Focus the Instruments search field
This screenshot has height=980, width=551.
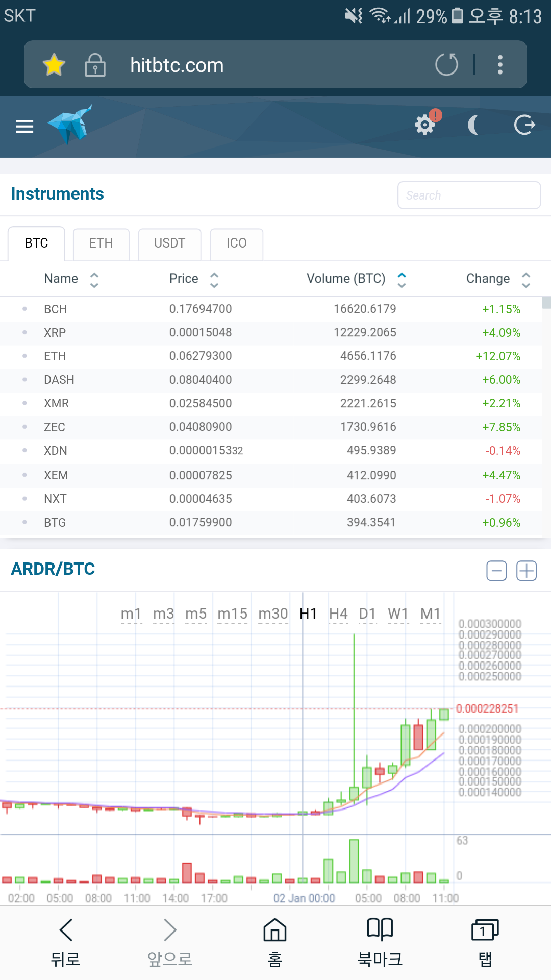(x=469, y=195)
